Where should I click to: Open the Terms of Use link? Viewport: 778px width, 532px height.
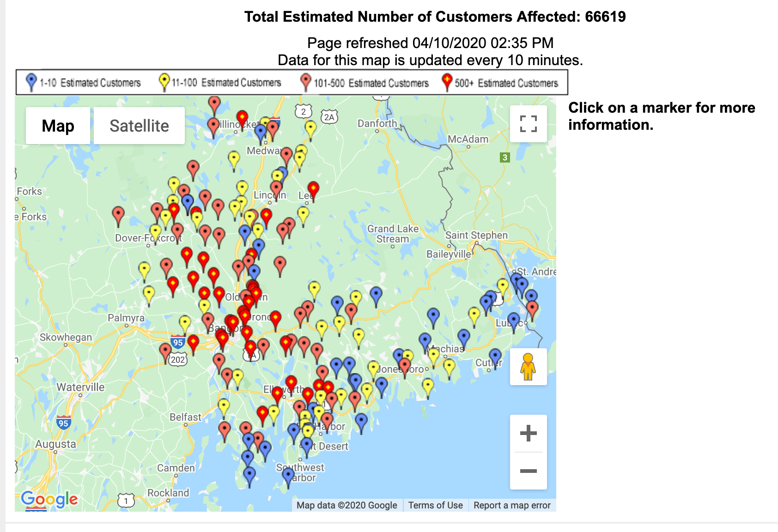click(435, 505)
